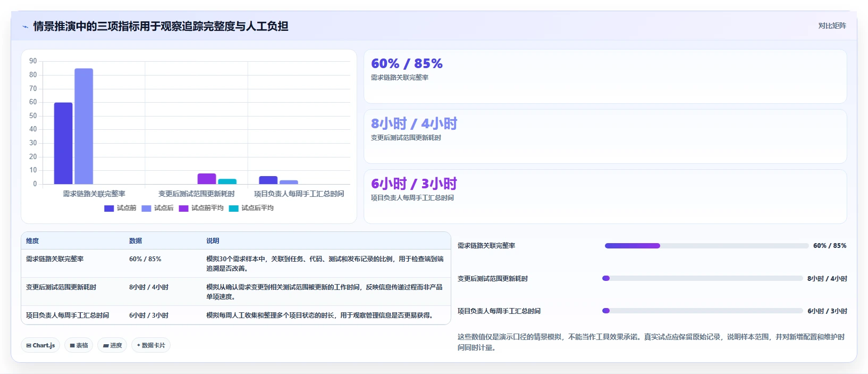Toggle the 试点后平均 legend entry
868x374 pixels.
(251, 209)
